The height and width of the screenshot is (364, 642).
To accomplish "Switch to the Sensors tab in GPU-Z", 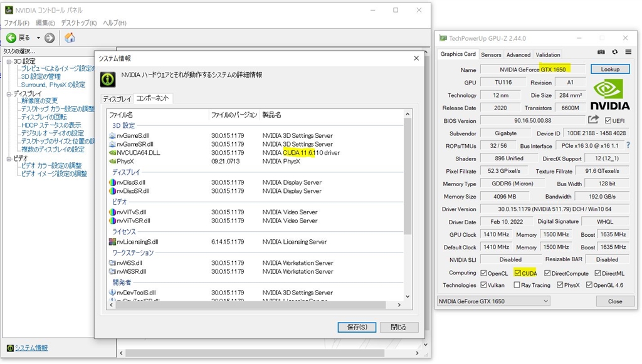I will click(491, 55).
